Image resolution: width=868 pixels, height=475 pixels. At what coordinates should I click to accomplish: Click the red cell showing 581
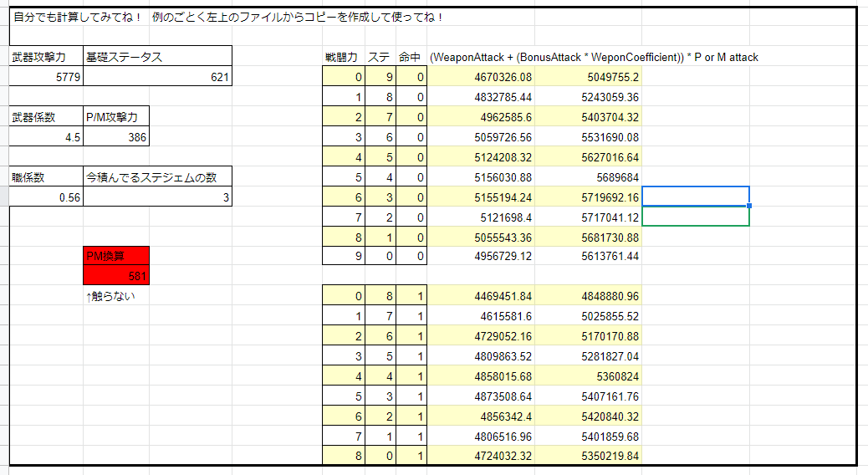tap(116, 275)
